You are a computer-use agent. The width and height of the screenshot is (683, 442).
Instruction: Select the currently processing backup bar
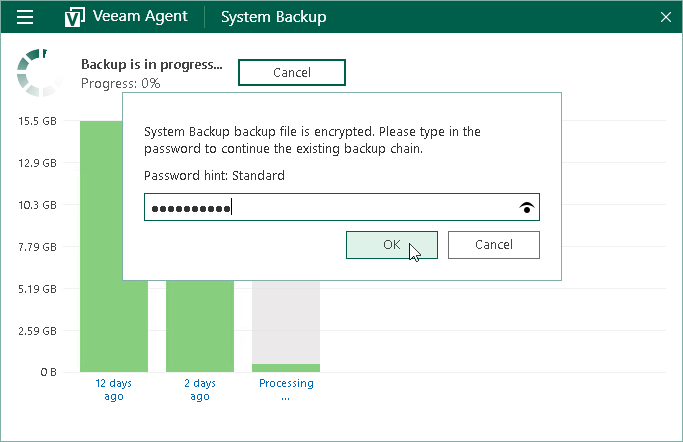[286, 326]
